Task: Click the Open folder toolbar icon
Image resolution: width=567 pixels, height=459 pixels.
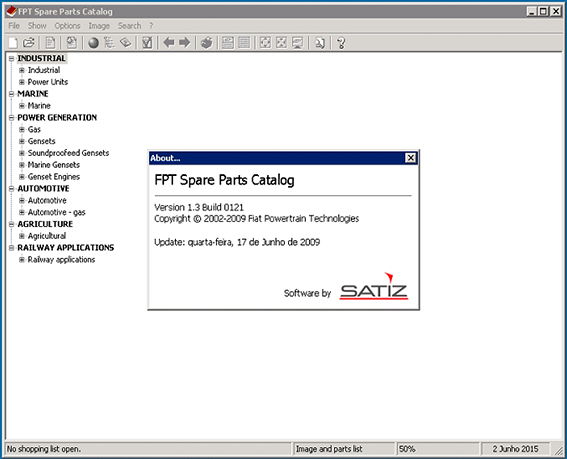Action: point(29,43)
